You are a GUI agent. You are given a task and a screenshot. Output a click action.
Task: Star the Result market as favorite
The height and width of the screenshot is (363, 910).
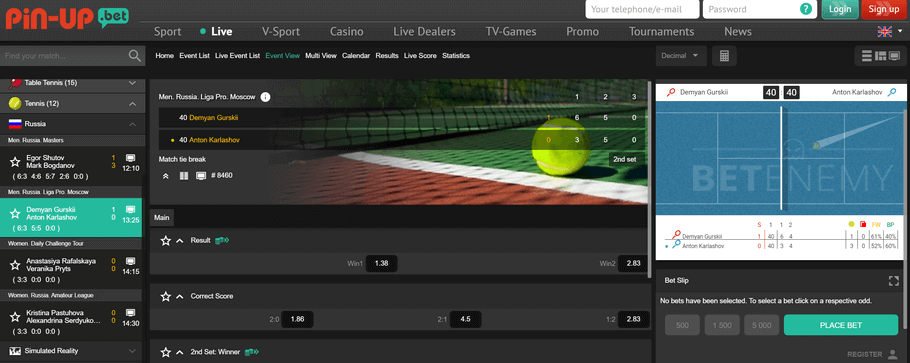coord(165,240)
